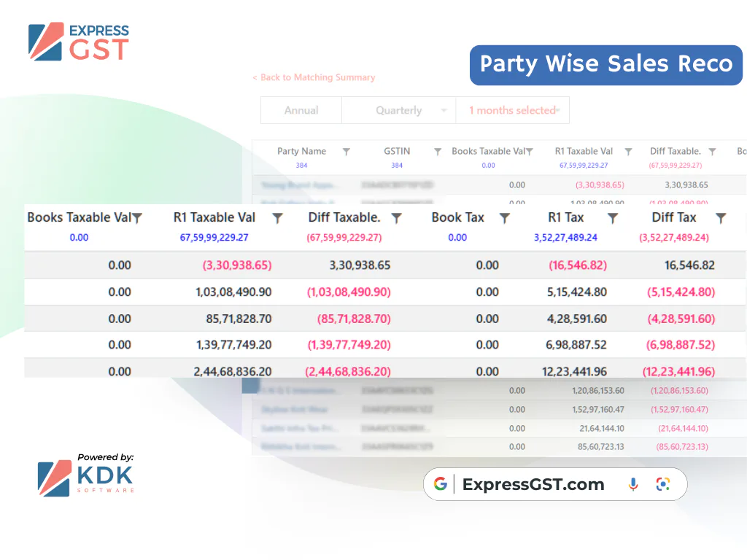Filter Diff Taxable. in enlarged overlay table

(396, 218)
